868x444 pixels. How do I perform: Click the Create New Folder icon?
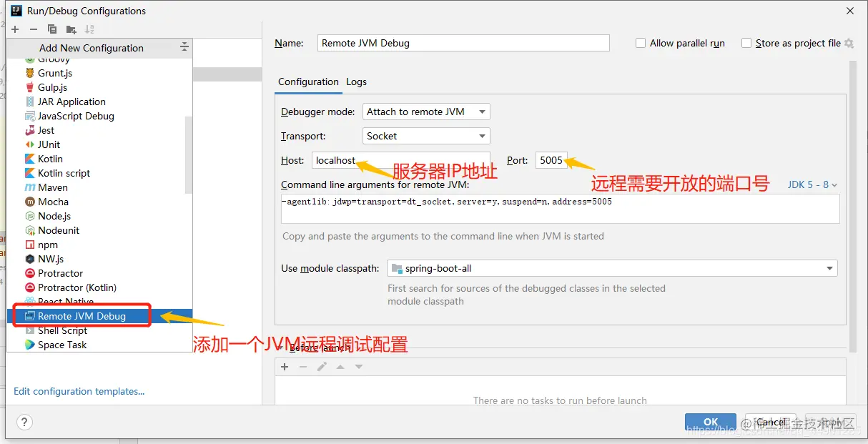coord(71,29)
